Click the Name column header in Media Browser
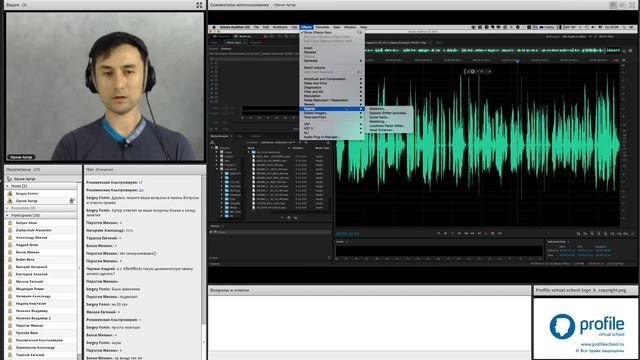Viewport: 640px width, 360px height. (251, 148)
